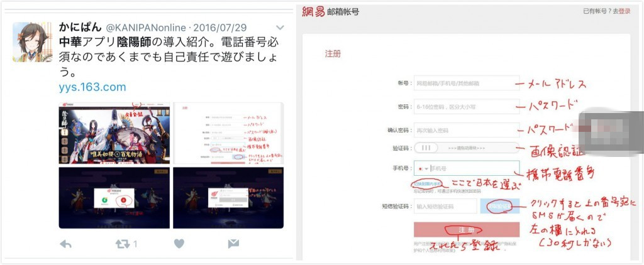Open the game artwork image in the tweet
Screen dimensions: 644x265
(x=114, y=133)
